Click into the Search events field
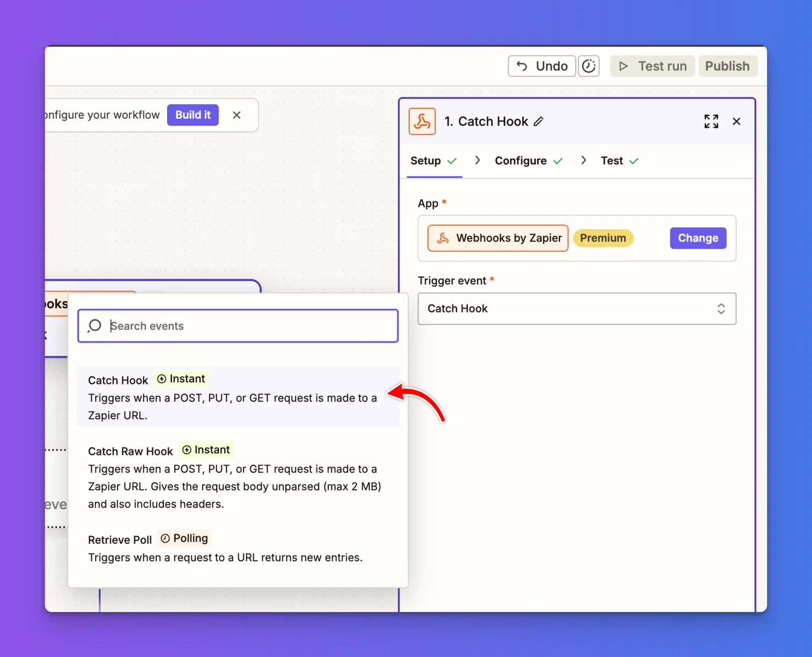Image resolution: width=812 pixels, height=657 pixels. 238,326
